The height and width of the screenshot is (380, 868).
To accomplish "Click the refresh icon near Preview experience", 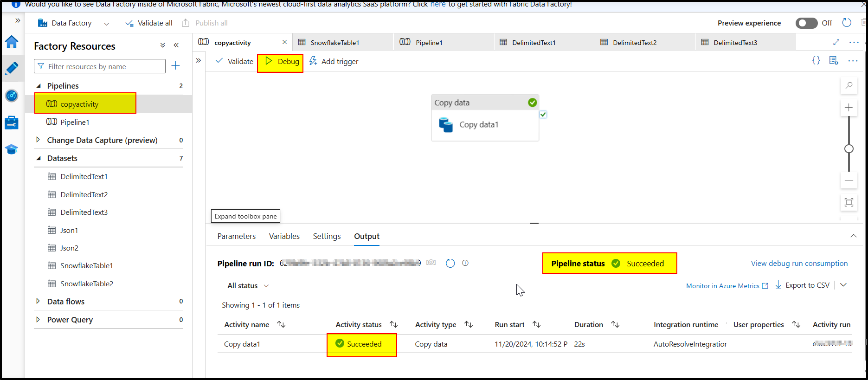I will (847, 23).
